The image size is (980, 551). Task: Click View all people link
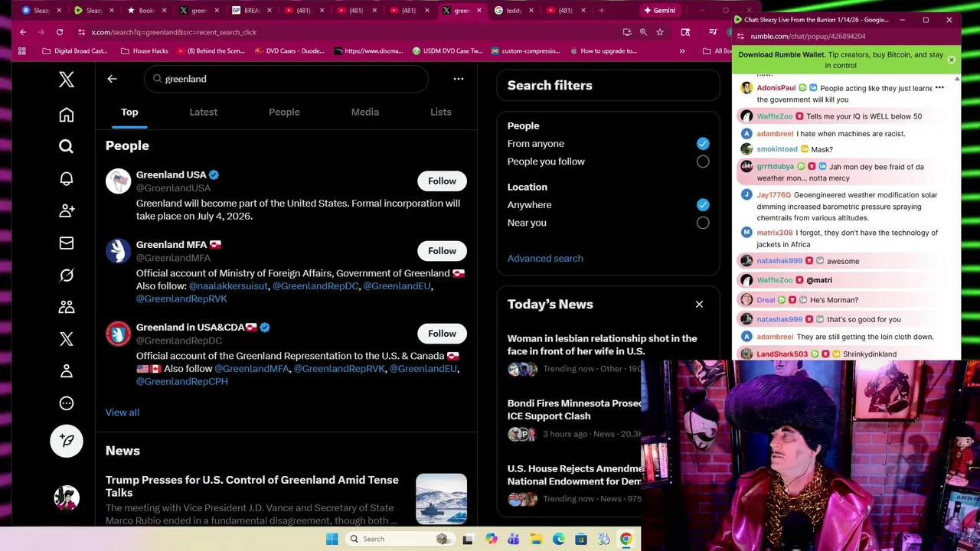click(122, 412)
